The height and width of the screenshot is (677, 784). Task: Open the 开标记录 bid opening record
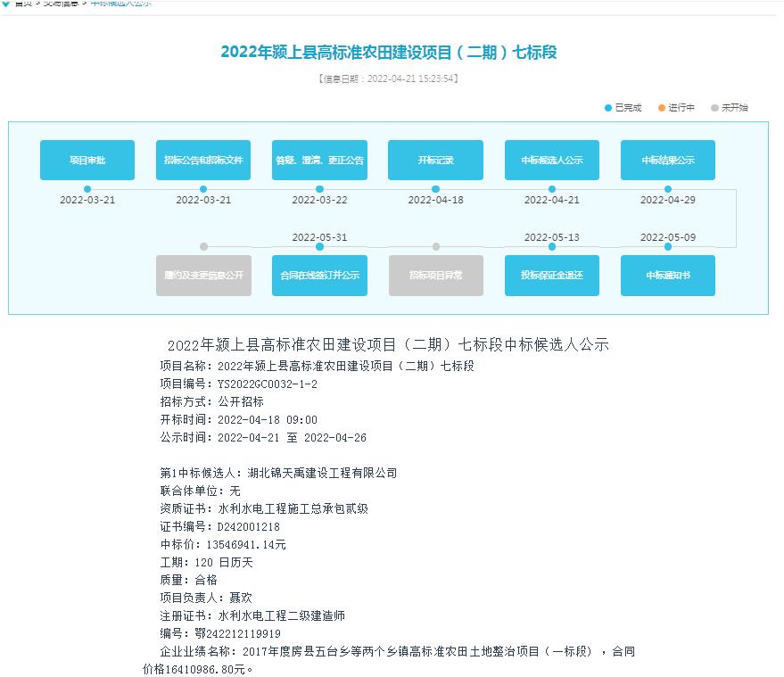(x=435, y=160)
